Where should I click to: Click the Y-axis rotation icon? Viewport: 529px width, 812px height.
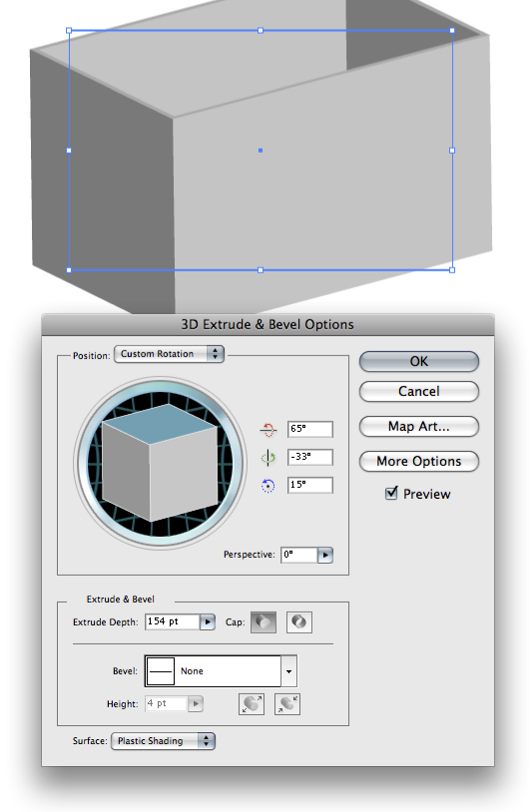267,457
